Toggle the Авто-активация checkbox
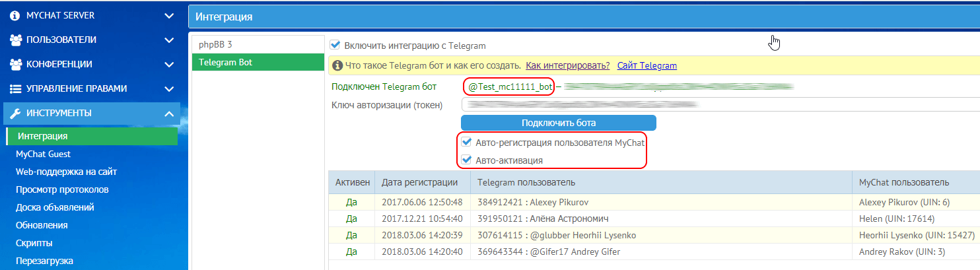980x270 pixels. (x=467, y=160)
